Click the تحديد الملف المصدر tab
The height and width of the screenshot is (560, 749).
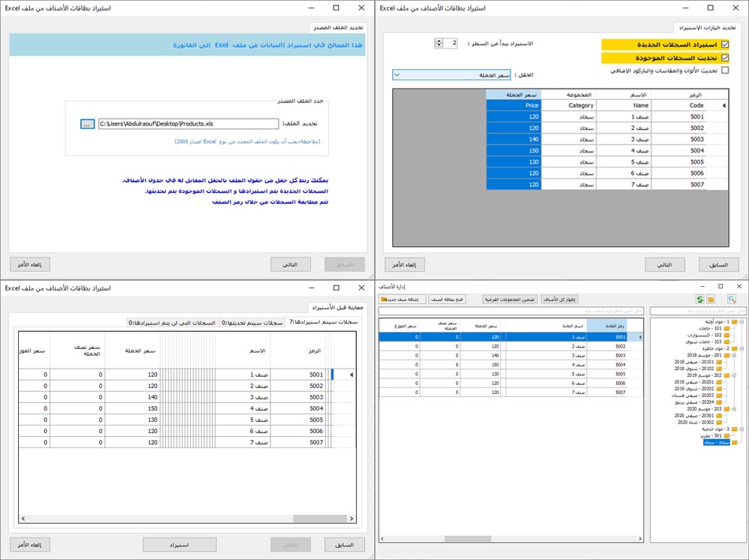pyautogui.click(x=338, y=27)
